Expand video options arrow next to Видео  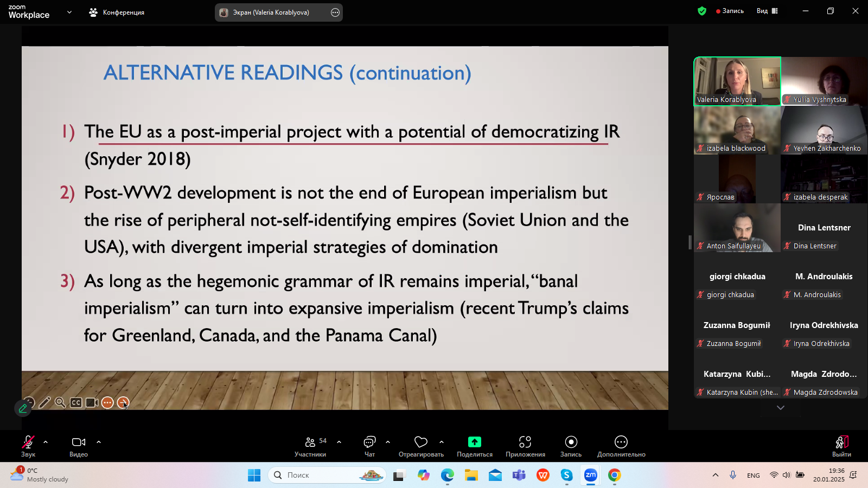coord(99,442)
